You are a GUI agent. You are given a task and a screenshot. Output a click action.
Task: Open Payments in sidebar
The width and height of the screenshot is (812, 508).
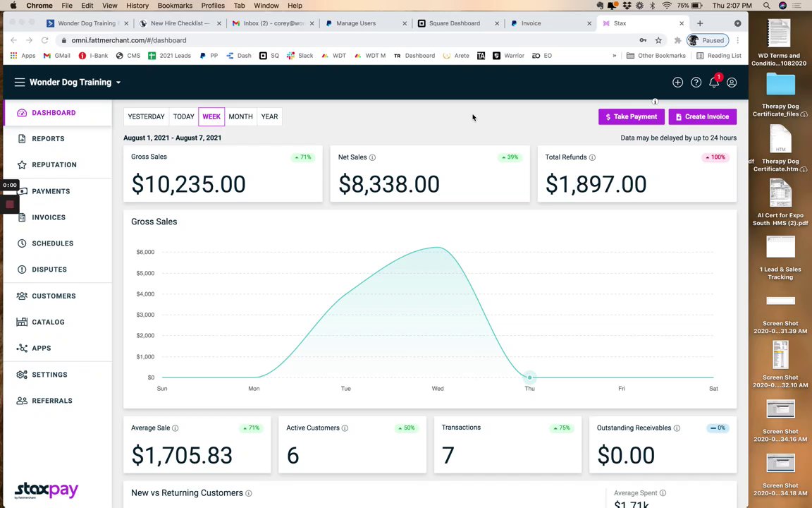click(x=58, y=191)
